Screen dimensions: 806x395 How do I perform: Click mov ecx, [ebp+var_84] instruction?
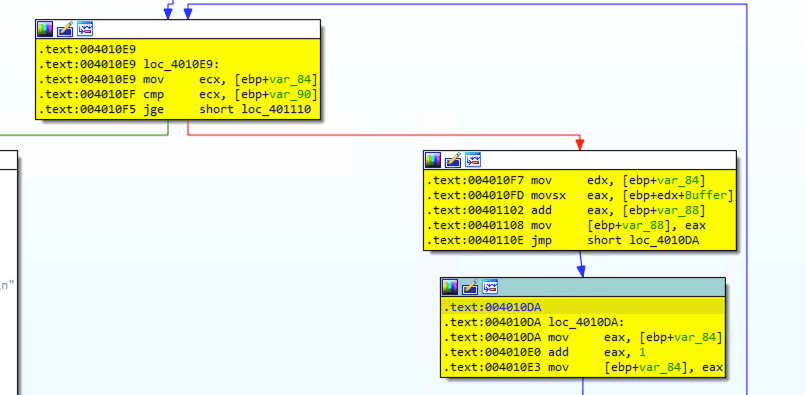(178, 80)
